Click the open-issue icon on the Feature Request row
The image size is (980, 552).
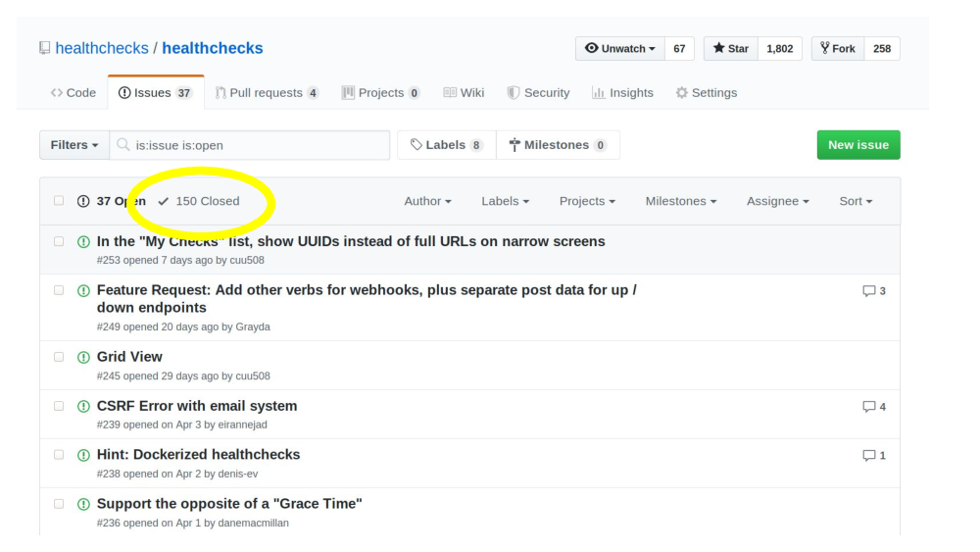point(83,290)
